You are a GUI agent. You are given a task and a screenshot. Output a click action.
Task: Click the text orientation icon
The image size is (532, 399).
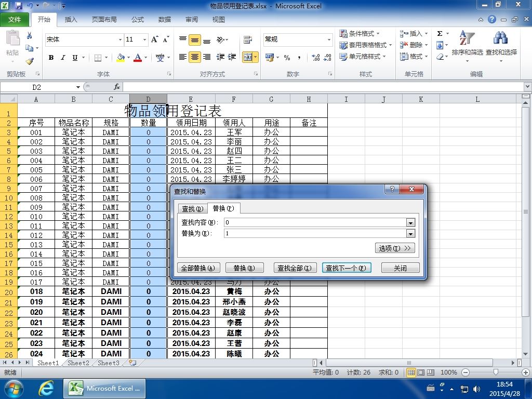coord(220,40)
